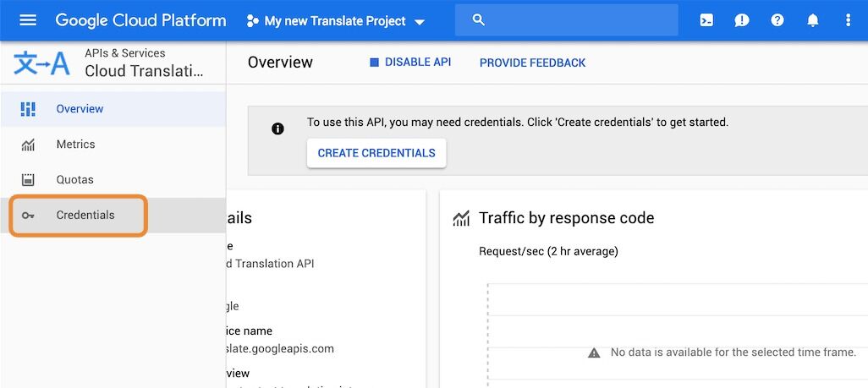Show notifications bell
This screenshot has width=868, height=388.
[x=813, y=20]
